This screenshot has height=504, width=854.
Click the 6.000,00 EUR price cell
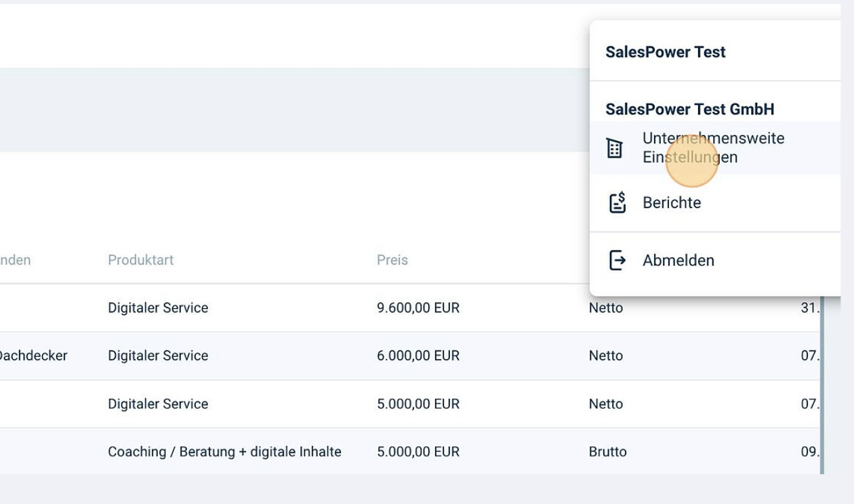pyautogui.click(x=418, y=356)
